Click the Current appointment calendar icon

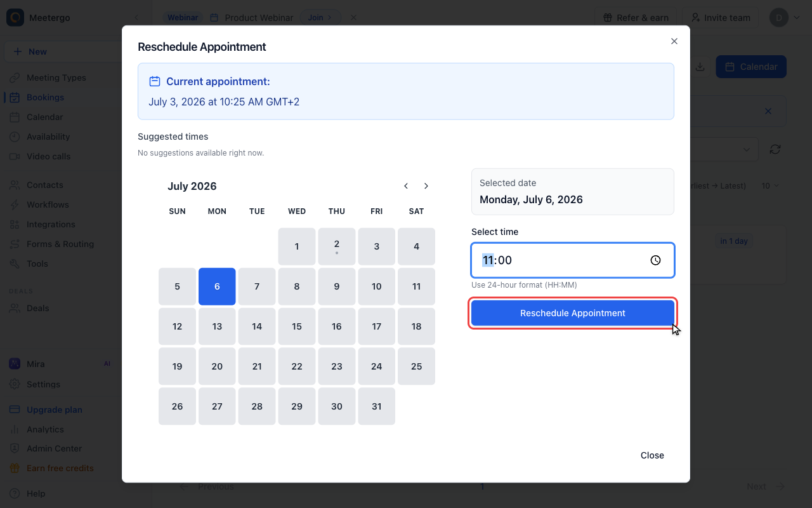[154, 81]
